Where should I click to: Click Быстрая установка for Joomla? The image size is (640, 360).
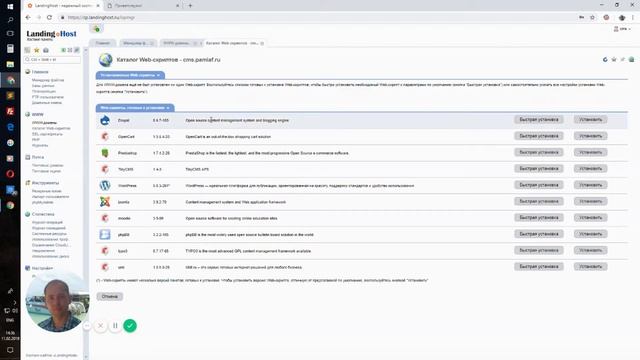pyautogui.click(x=539, y=201)
